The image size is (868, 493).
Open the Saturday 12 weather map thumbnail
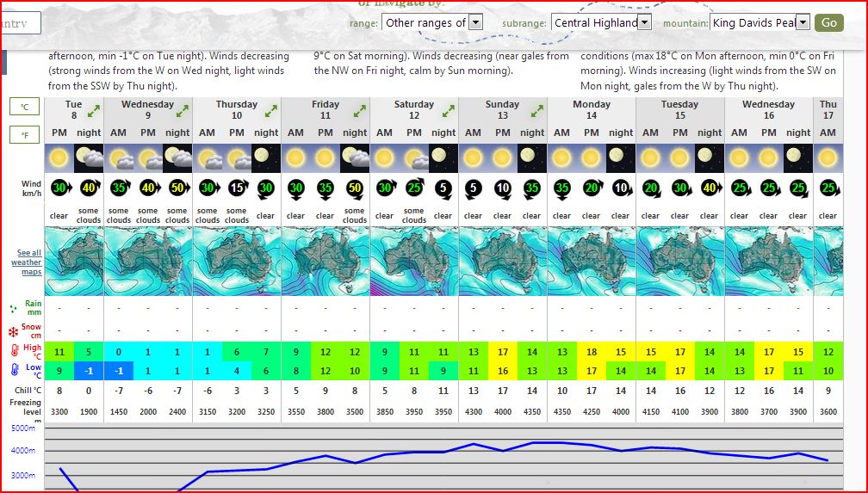pos(414,262)
